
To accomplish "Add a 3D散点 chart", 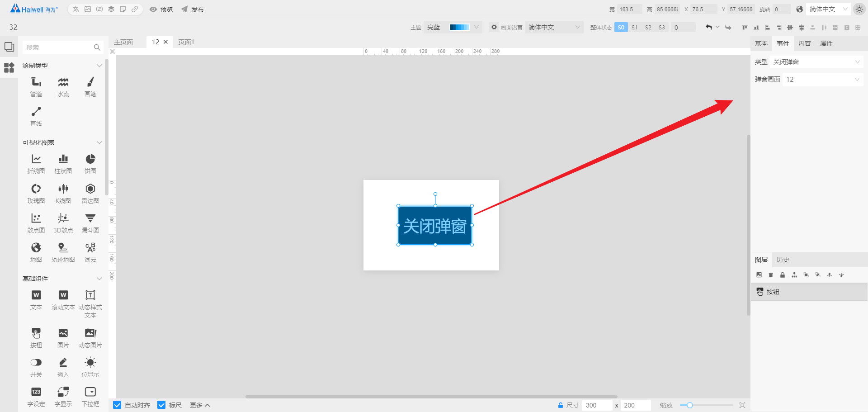I will [x=63, y=223].
